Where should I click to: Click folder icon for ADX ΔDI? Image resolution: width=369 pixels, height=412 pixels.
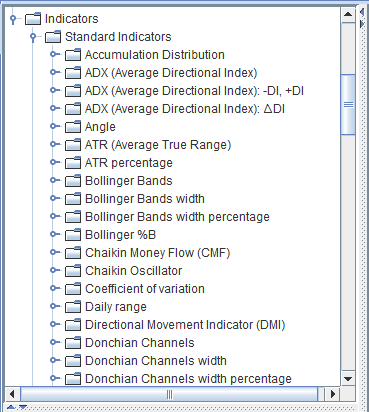pos(73,109)
